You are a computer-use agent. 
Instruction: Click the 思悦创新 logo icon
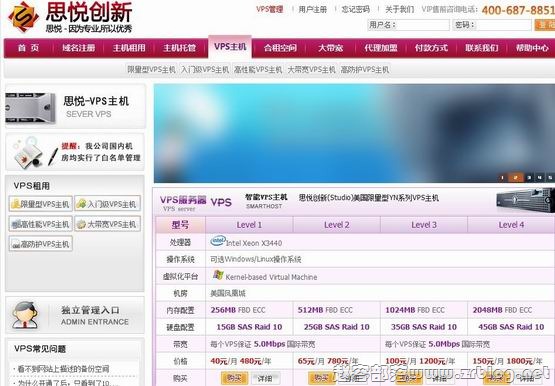(23, 16)
